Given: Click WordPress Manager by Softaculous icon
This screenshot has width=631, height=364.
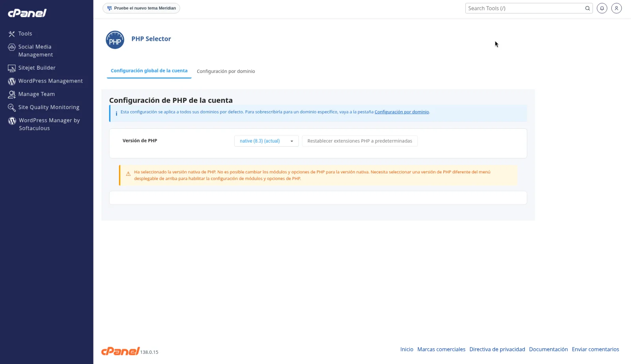Looking at the screenshot, I should coord(12,121).
